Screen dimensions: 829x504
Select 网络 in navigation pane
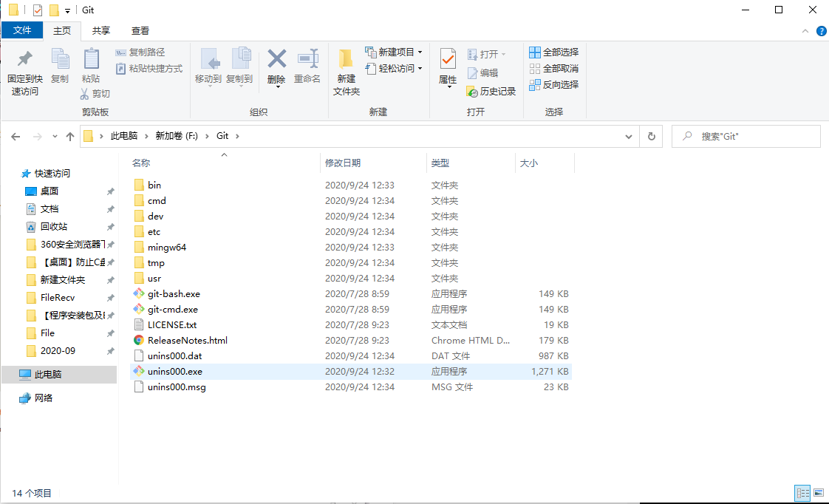coord(44,398)
